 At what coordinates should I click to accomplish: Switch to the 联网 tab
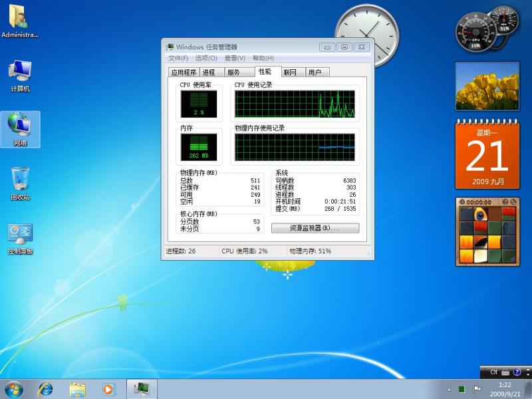(293, 72)
